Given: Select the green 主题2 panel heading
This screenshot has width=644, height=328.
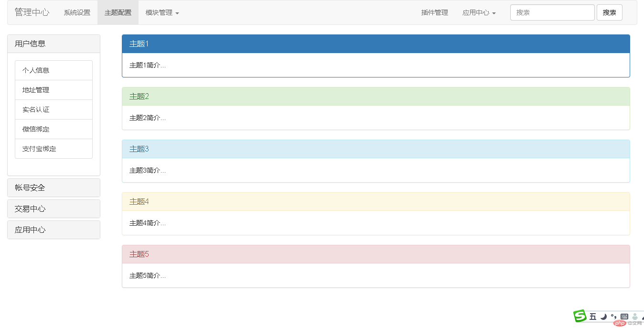Looking at the screenshot, I should (x=376, y=96).
